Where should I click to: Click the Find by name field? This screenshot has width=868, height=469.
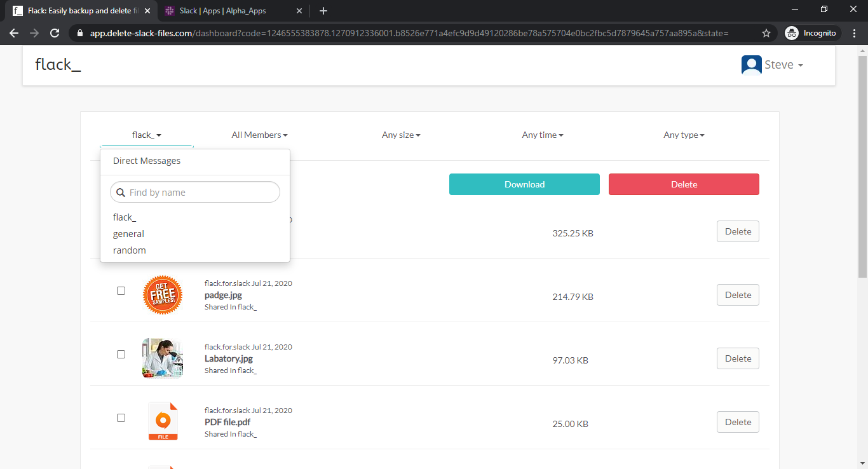[x=195, y=193]
